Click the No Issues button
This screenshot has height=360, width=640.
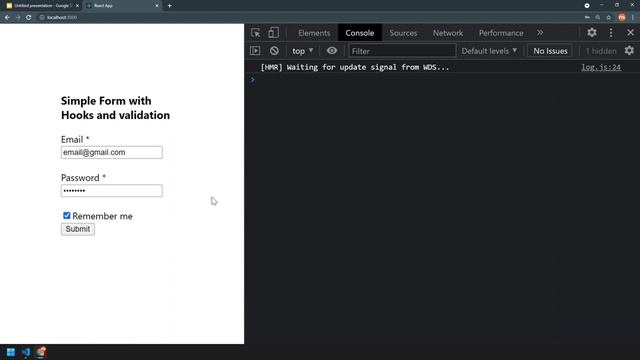(550, 51)
